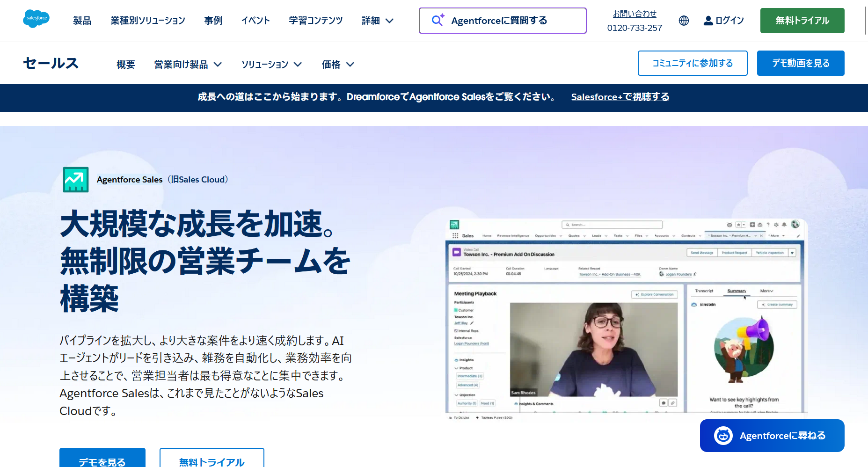Expand the 営業向け製品 dropdown
Image resolution: width=868 pixels, height=467 pixels.
pos(188,64)
